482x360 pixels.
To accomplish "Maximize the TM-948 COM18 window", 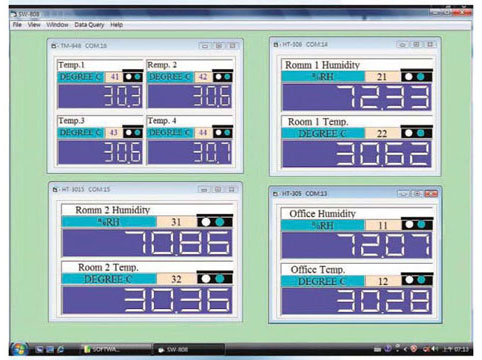I will [x=219, y=46].
